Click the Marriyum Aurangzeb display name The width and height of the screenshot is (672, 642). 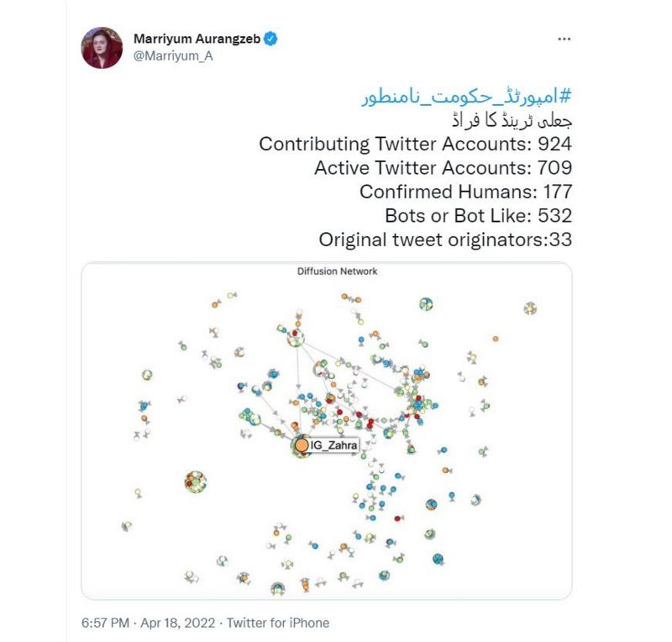tap(198, 39)
